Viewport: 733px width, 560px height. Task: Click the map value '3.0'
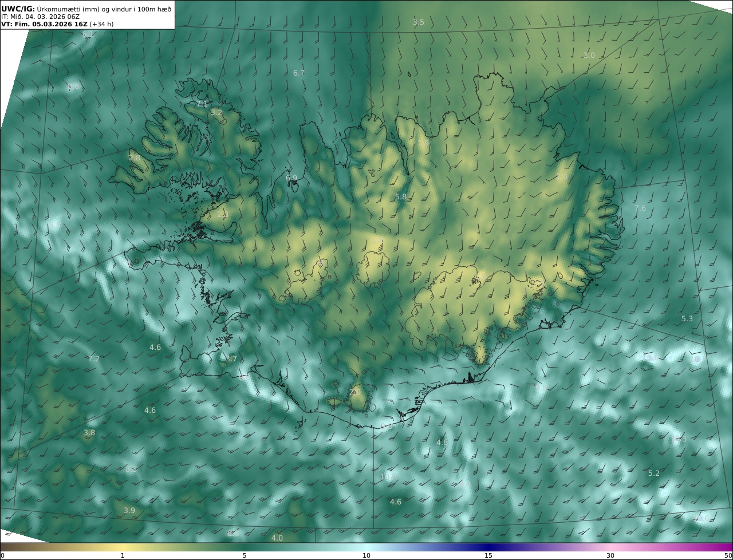point(589,55)
